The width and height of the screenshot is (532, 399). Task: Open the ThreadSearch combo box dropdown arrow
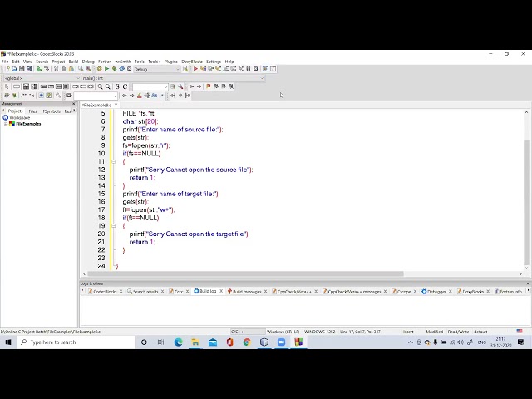tap(165, 86)
